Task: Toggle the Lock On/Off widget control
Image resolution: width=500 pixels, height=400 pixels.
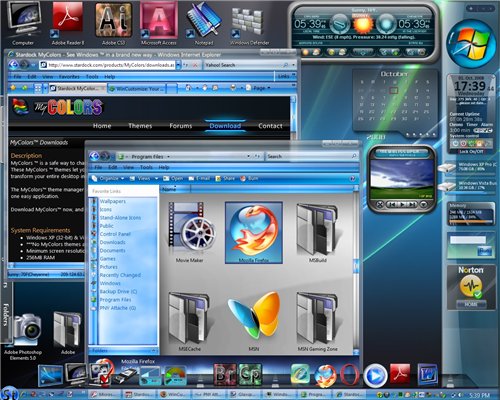Action: pyautogui.click(x=471, y=151)
